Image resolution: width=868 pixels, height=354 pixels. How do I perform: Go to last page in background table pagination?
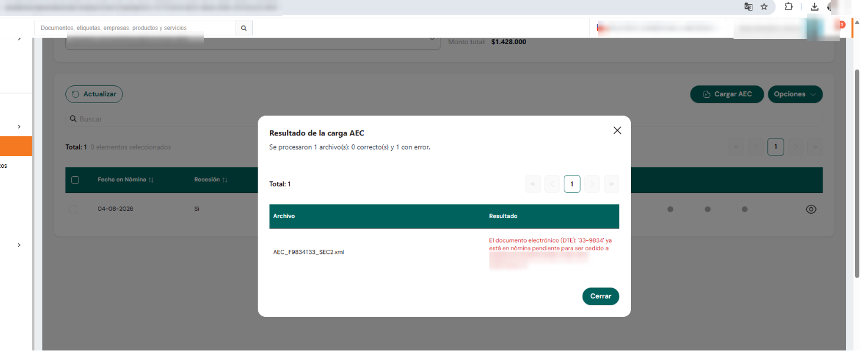[815, 147]
